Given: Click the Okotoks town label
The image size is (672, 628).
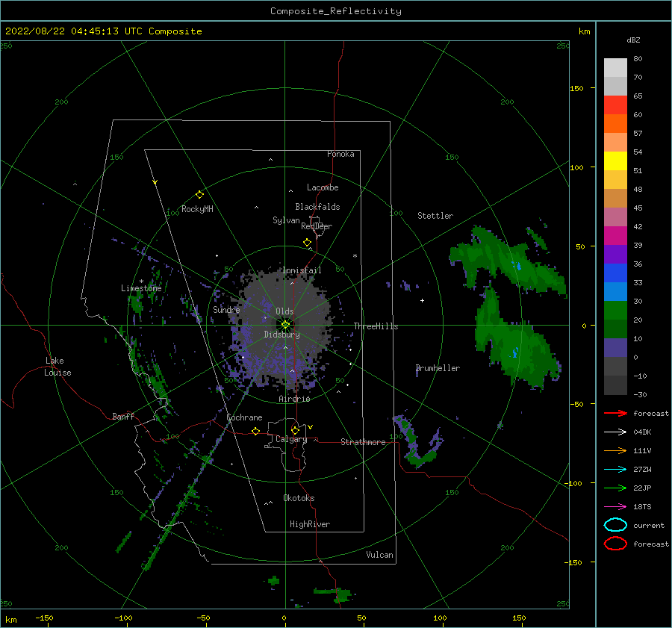Looking at the screenshot, I should pyautogui.click(x=299, y=498).
